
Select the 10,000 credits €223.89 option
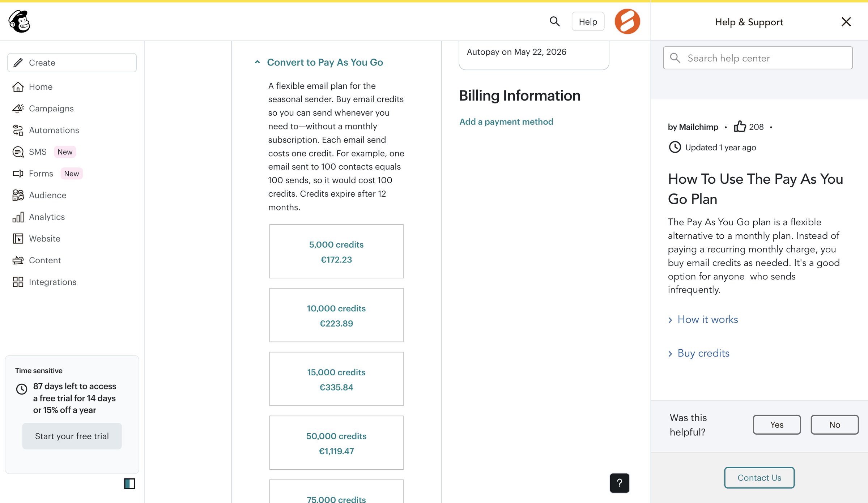coord(336,315)
